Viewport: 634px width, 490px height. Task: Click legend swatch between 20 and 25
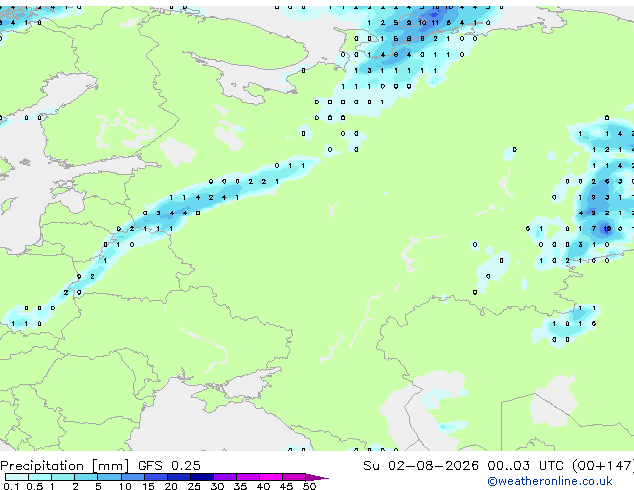click(179, 477)
